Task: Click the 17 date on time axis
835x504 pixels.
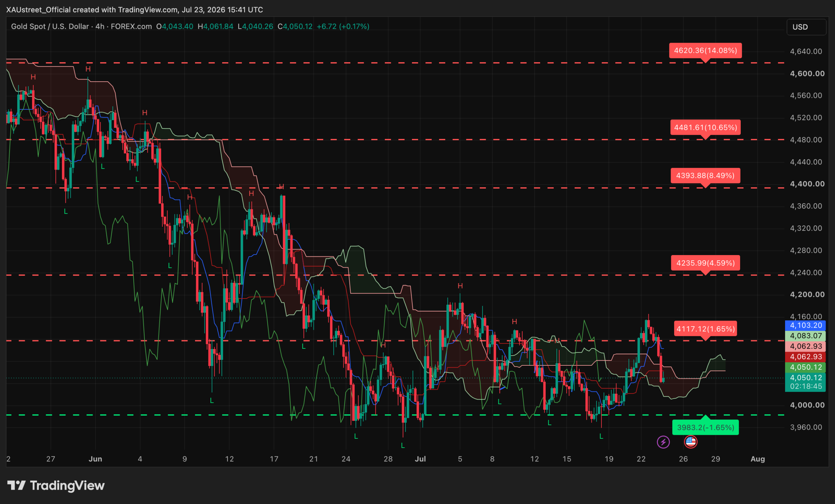Action: (274, 459)
